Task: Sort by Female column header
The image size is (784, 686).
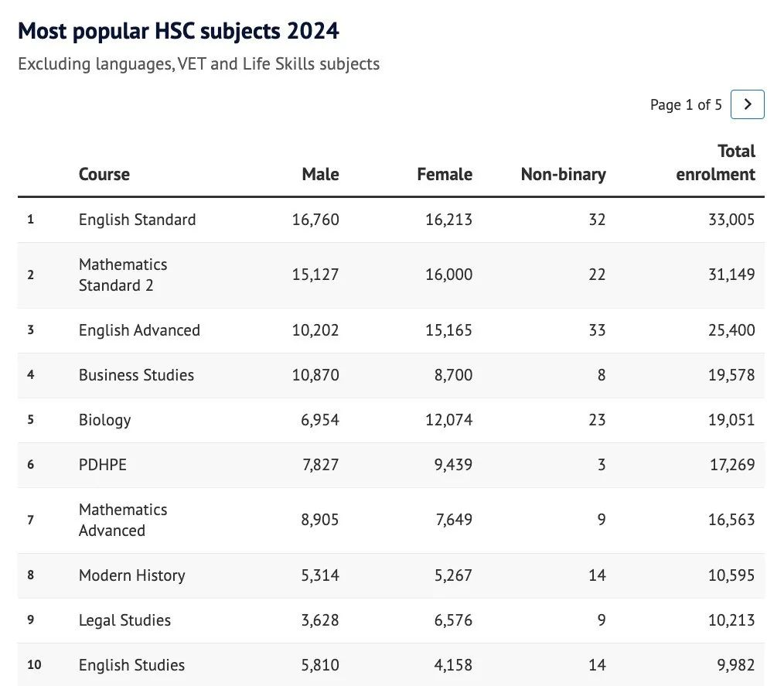Action: click(444, 174)
